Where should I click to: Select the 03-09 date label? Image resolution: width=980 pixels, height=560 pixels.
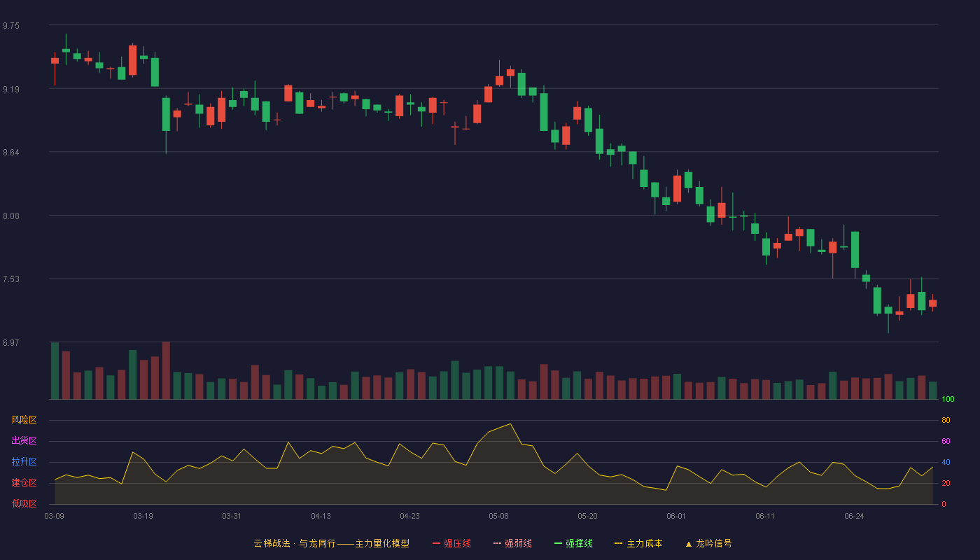pyautogui.click(x=54, y=516)
